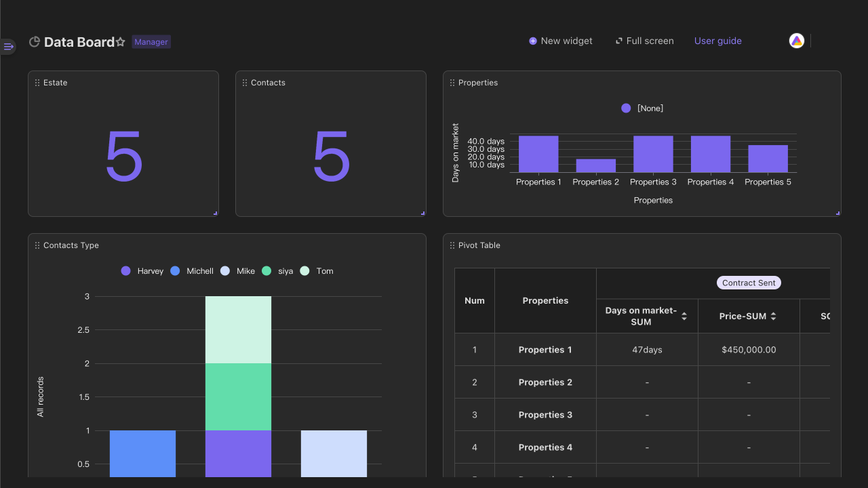868x488 pixels.
Task: Click the Data Board title
Action: (x=79, y=42)
